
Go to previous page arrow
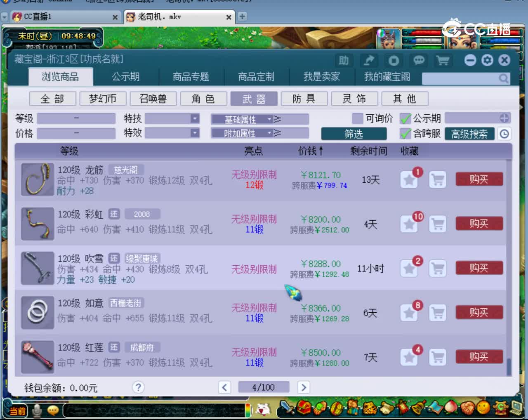click(224, 387)
